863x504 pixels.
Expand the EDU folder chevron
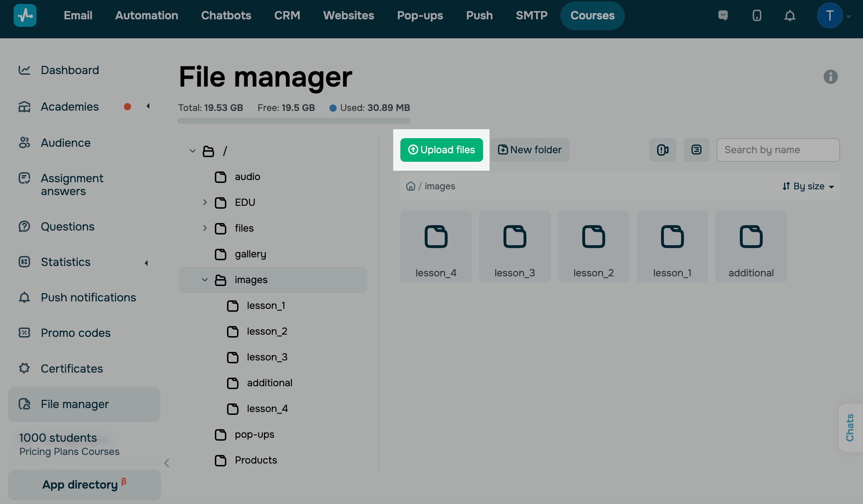click(205, 202)
